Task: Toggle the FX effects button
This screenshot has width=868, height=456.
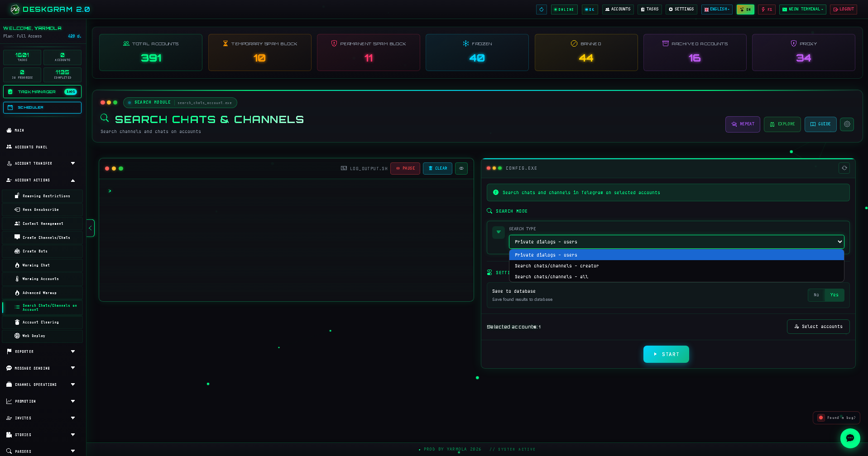Action: [x=767, y=9]
